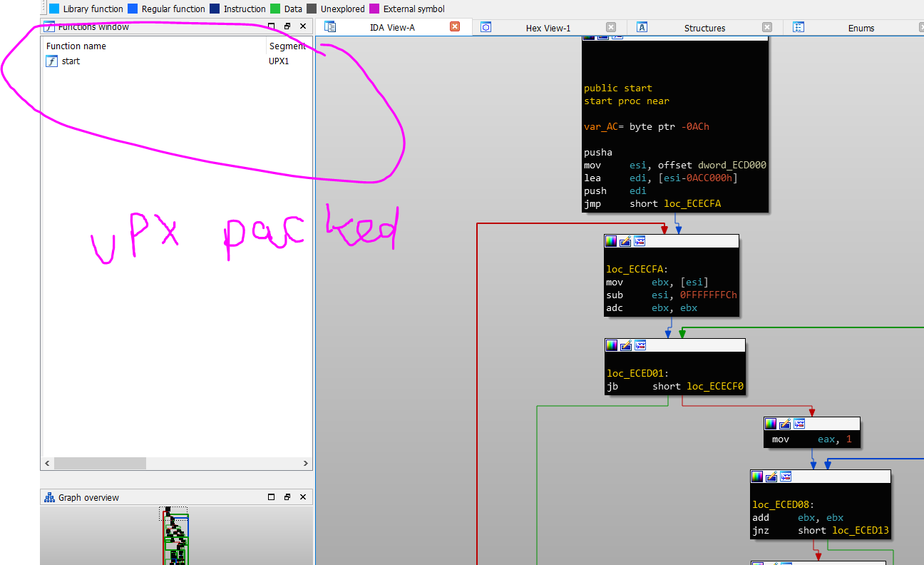Click the Functions window horizontal scrollbar thumb
924x565 pixels.
pos(100,464)
